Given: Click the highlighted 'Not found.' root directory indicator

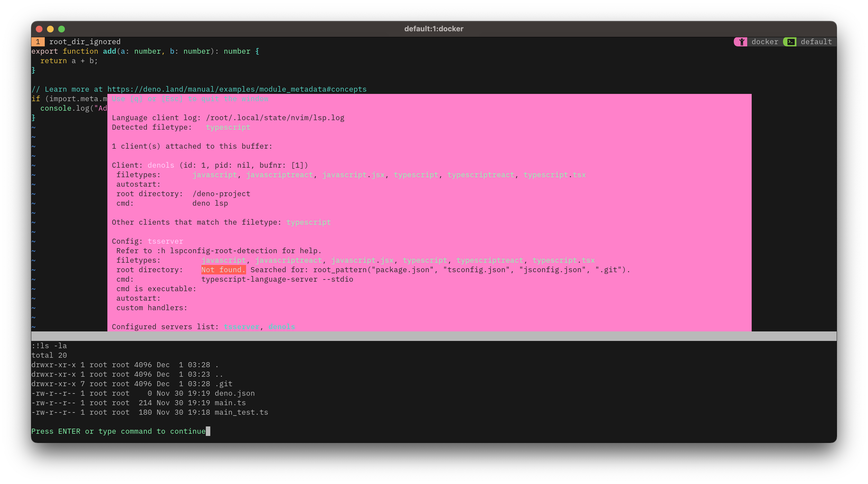Looking at the screenshot, I should tap(223, 269).
